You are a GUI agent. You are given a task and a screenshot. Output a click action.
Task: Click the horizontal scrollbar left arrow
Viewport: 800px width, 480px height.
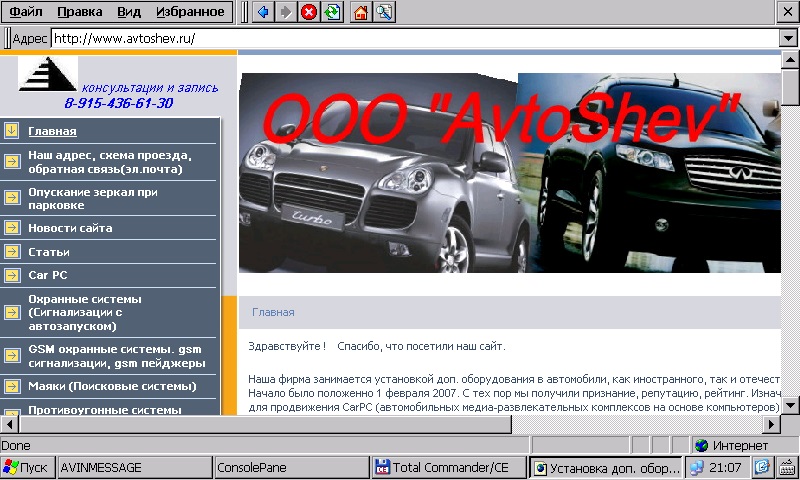pyautogui.click(x=9, y=424)
